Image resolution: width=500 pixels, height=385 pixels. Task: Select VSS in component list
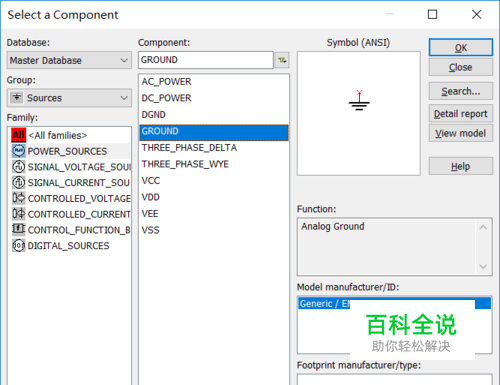click(x=214, y=230)
